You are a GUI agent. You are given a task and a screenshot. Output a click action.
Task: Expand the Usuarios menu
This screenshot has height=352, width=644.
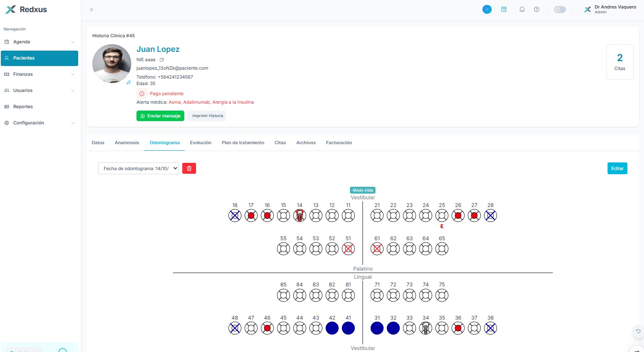coord(39,90)
